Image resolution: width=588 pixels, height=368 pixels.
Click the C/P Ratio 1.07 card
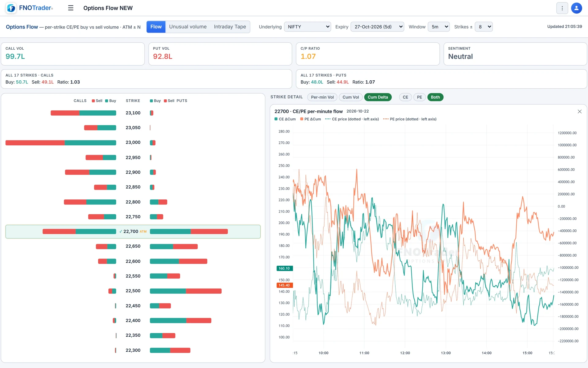367,54
